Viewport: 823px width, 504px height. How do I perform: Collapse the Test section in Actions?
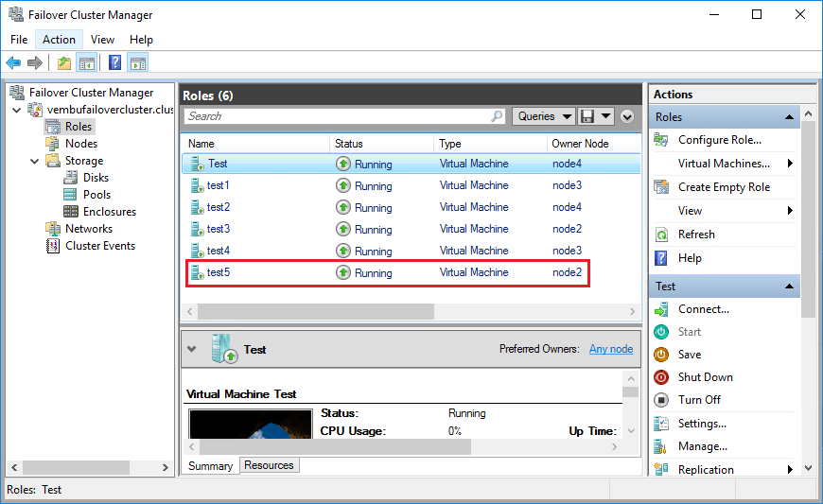pyautogui.click(x=789, y=287)
